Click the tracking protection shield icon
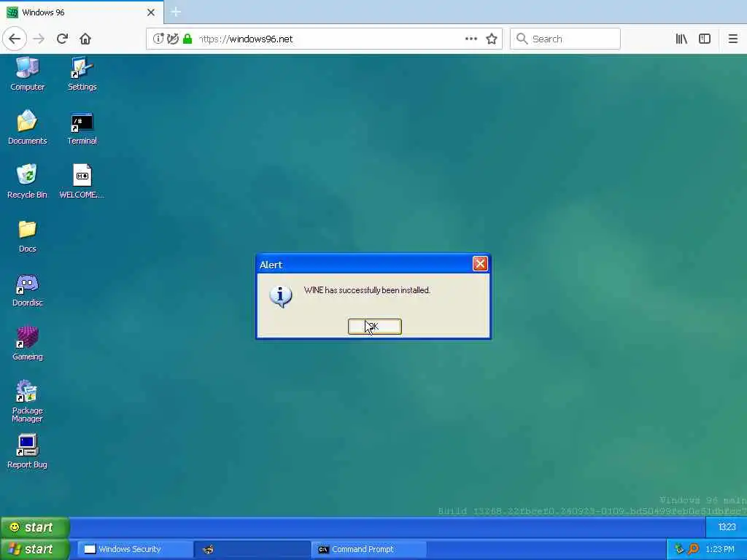 [173, 39]
